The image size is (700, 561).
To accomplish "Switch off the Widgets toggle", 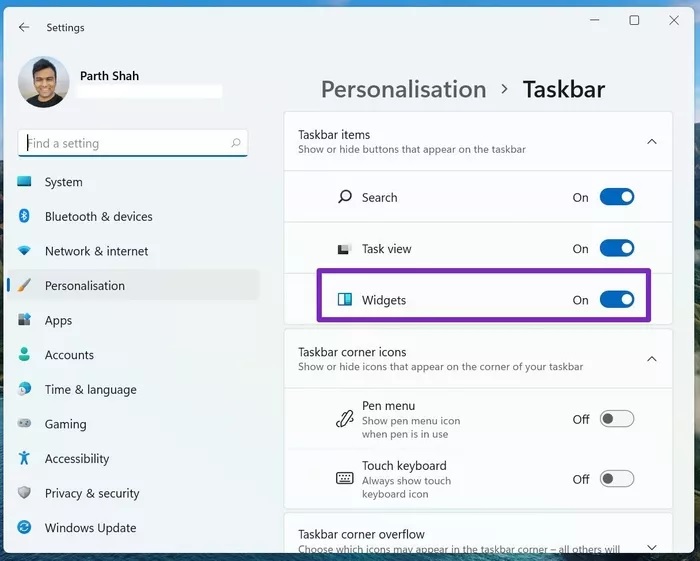I will click(x=616, y=299).
